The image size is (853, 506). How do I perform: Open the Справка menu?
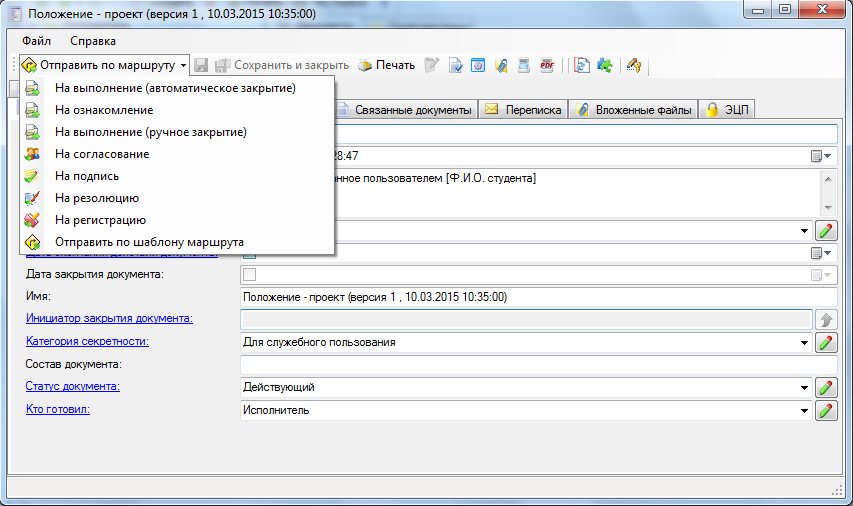point(93,41)
